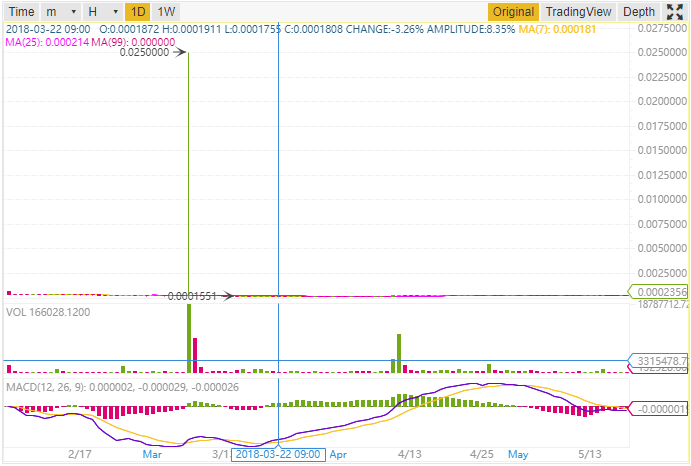Switch to the Original chart tab

point(513,12)
